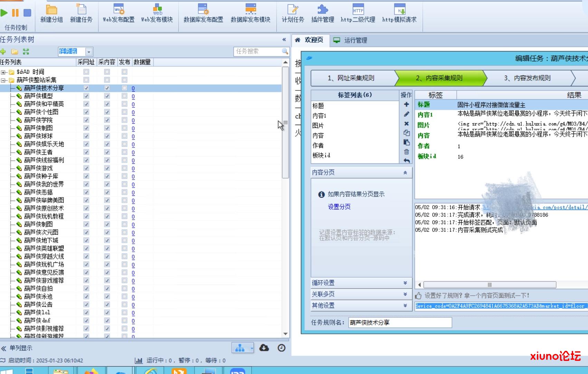Click the network tree view icon
The height and width of the screenshot is (374, 588).
(240, 348)
